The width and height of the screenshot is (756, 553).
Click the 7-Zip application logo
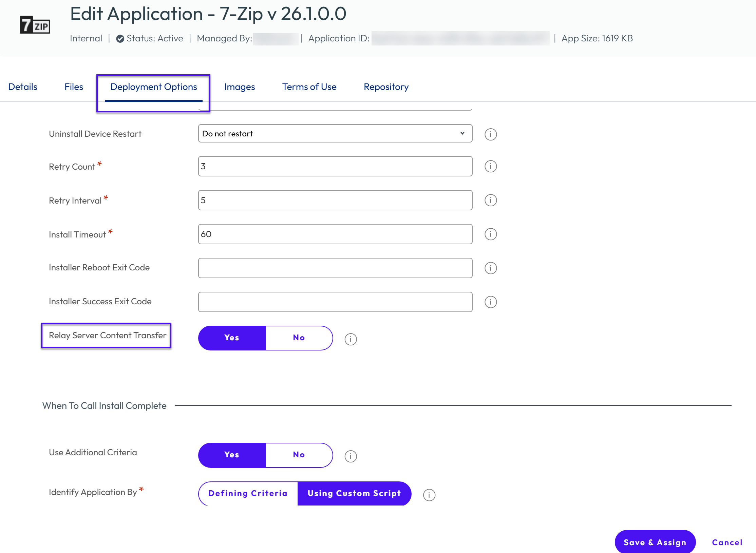(x=35, y=25)
